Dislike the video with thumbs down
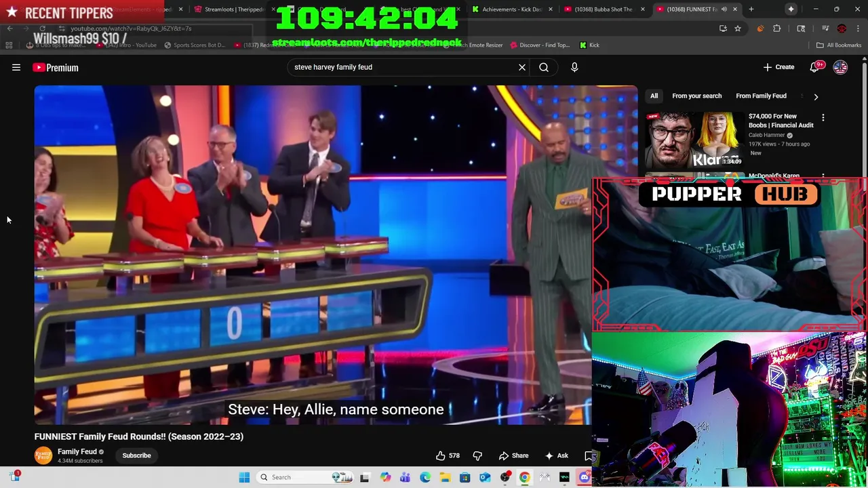This screenshot has height=488, width=868. coord(477,455)
